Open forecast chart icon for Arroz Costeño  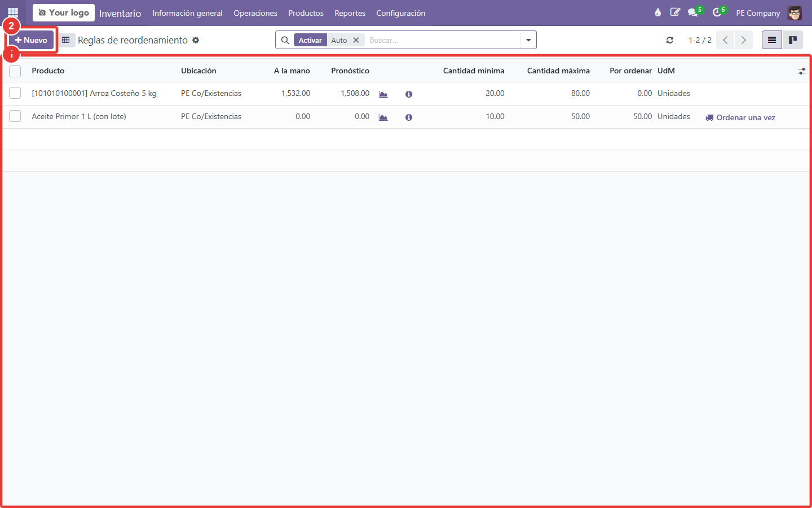(x=383, y=94)
